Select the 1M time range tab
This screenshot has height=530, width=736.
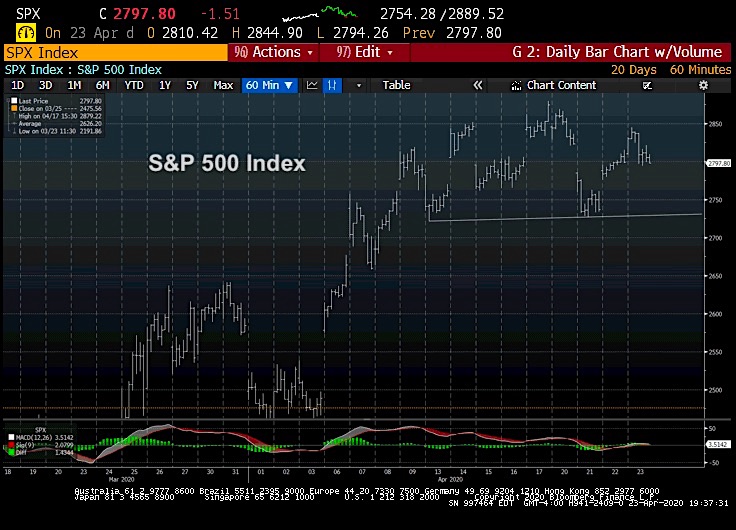74,85
